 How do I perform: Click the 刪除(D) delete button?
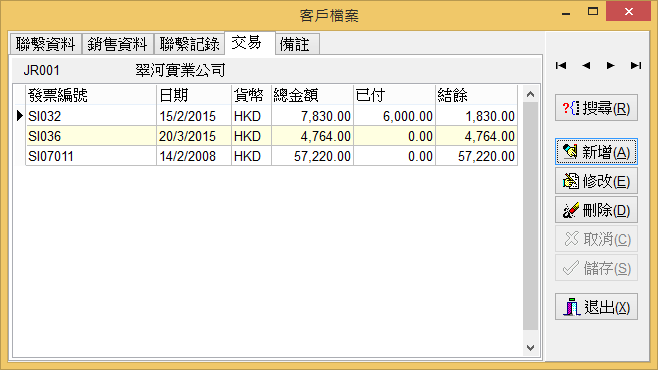(x=596, y=210)
